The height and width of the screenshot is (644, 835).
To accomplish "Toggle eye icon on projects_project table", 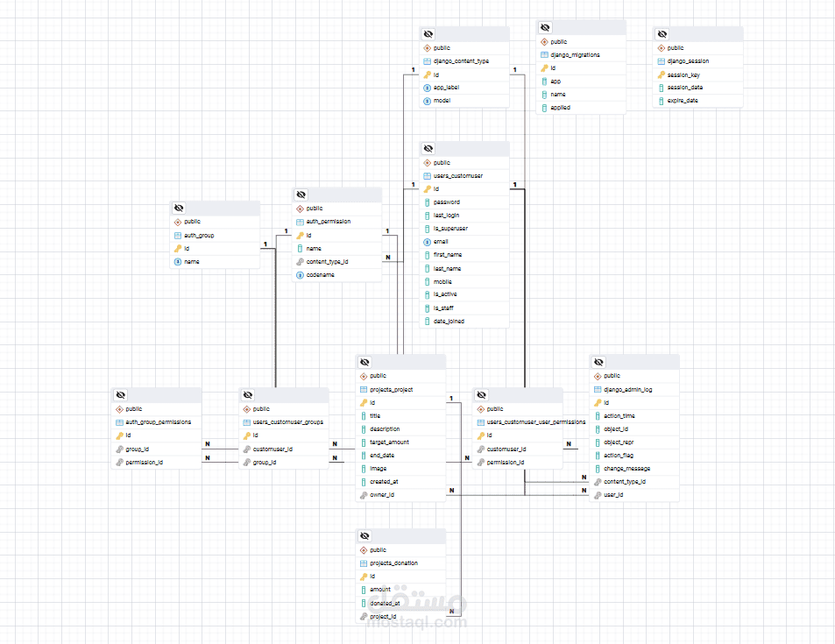I will pos(364,362).
